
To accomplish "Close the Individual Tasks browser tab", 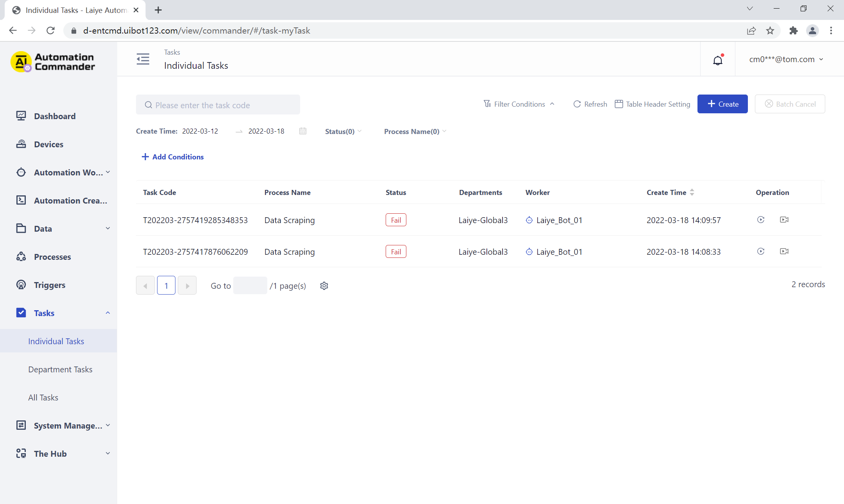I will tap(136, 10).
